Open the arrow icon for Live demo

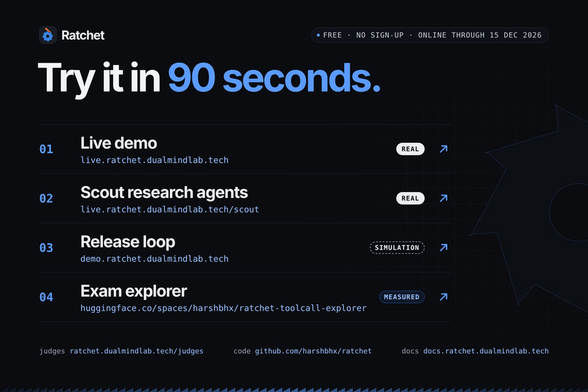[444, 149]
